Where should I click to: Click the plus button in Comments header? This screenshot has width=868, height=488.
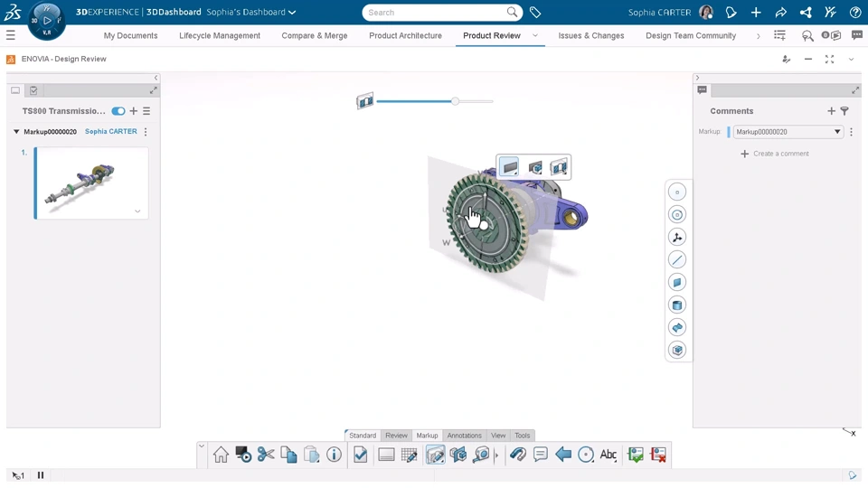click(x=831, y=111)
